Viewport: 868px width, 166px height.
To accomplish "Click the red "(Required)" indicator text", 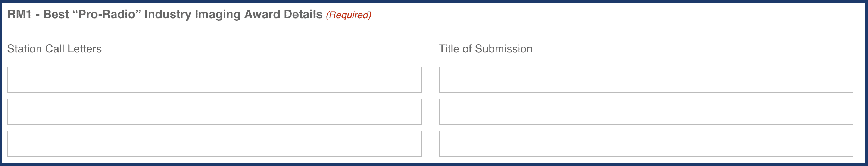I will [x=349, y=15].
